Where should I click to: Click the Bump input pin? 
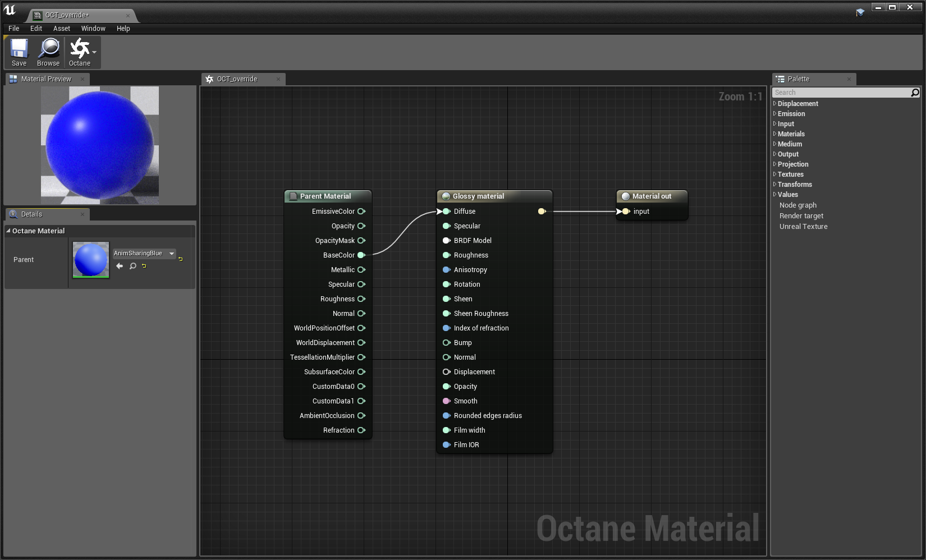447,343
